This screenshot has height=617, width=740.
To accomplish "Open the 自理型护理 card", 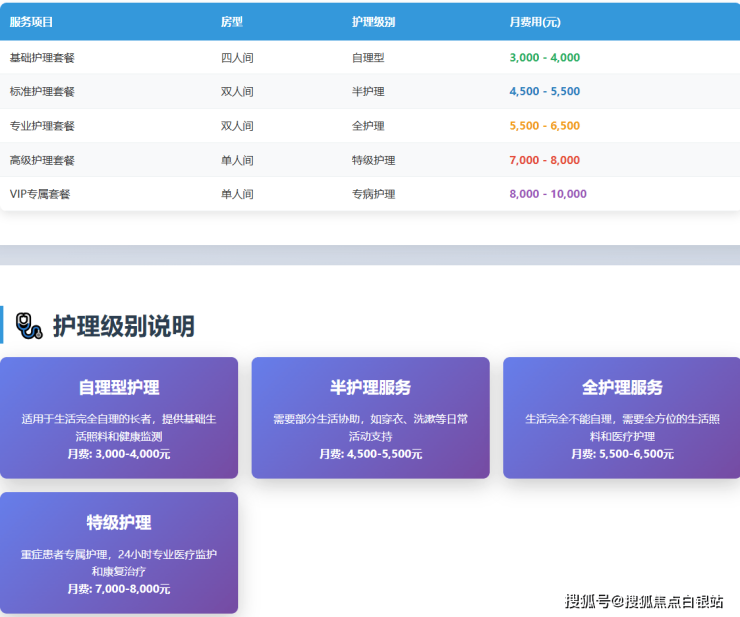I will pyautogui.click(x=119, y=418).
